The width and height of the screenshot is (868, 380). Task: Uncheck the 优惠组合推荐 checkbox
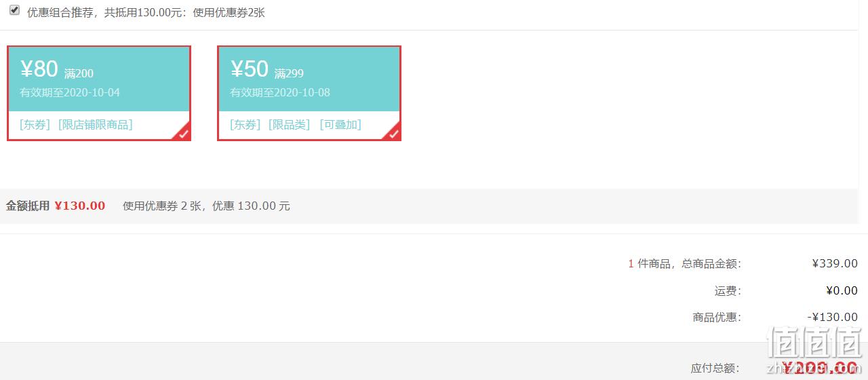[x=14, y=11]
